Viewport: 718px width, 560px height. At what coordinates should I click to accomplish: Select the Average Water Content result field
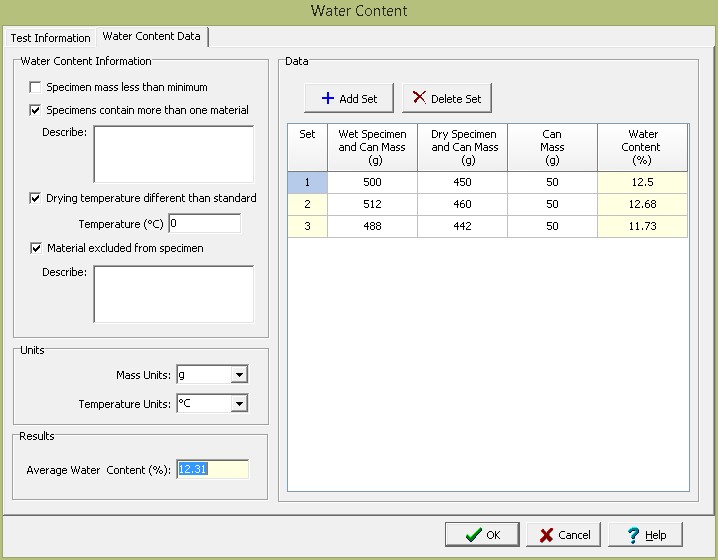pos(212,469)
